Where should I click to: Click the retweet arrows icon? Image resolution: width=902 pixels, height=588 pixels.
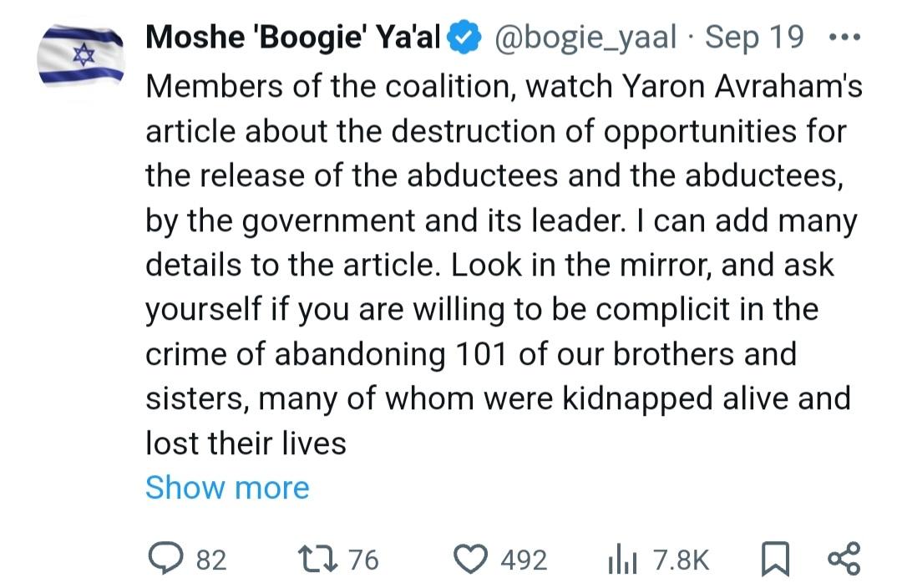click(x=317, y=559)
